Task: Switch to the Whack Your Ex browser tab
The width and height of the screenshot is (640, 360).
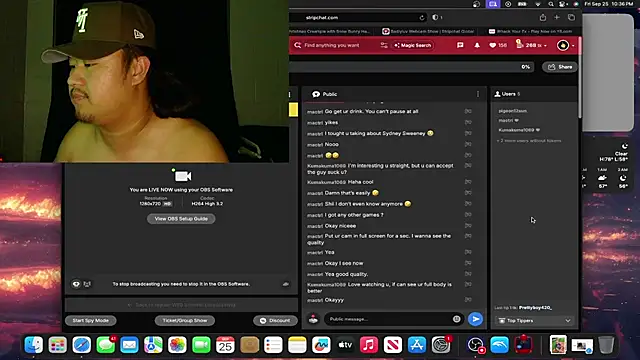Action: tap(531, 31)
